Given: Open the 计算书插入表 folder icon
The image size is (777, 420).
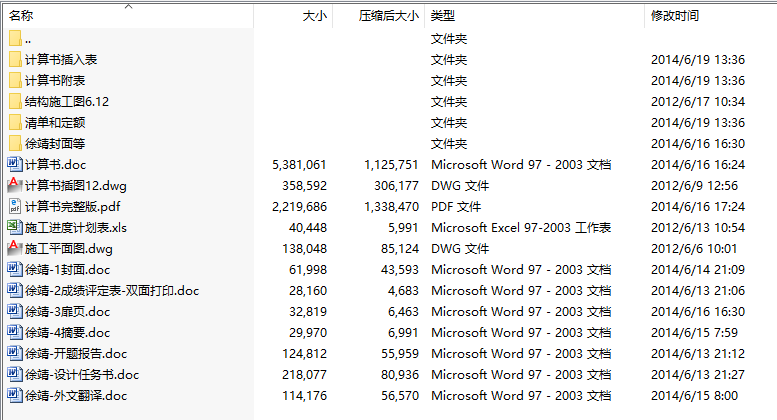Looking at the screenshot, I should point(15,59).
